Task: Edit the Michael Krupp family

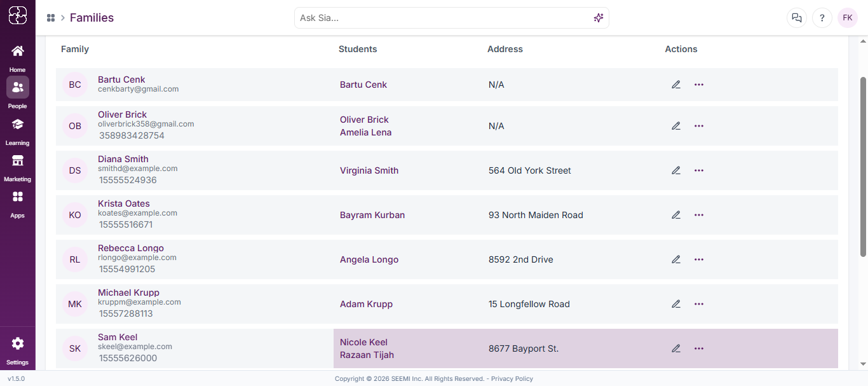Action: pyautogui.click(x=676, y=304)
